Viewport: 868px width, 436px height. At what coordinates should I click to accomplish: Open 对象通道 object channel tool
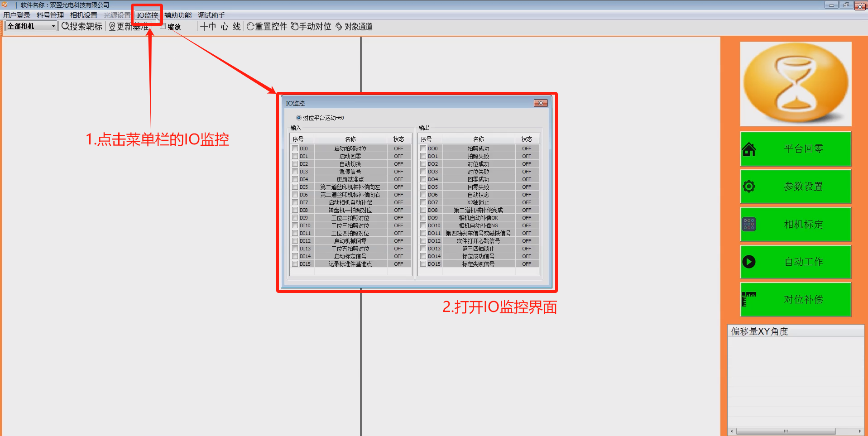coord(354,27)
